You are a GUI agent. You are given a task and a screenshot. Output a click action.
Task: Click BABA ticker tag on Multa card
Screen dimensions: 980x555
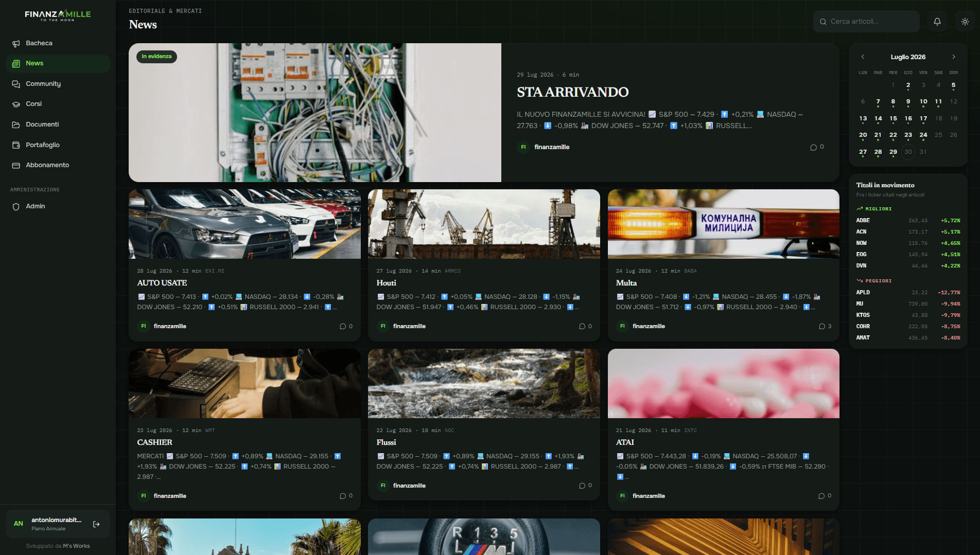coord(690,271)
